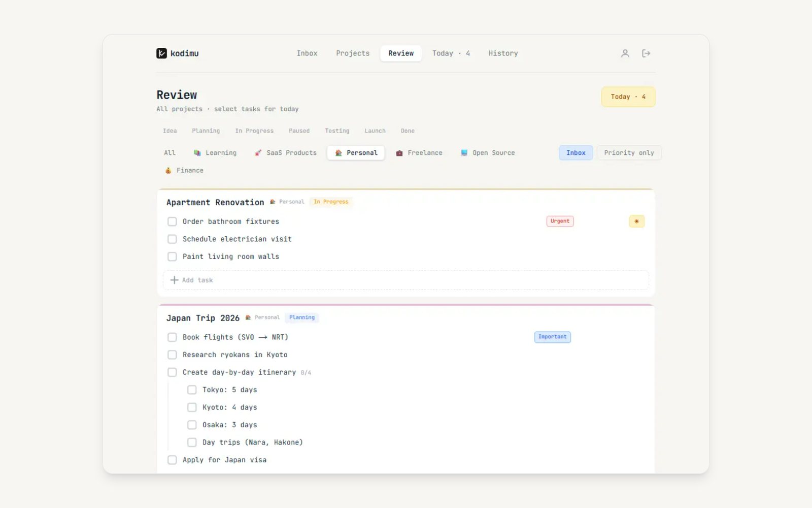Tick the Book flights (SVO → NRT) checkbox
This screenshot has width=812, height=508.
pyautogui.click(x=172, y=337)
